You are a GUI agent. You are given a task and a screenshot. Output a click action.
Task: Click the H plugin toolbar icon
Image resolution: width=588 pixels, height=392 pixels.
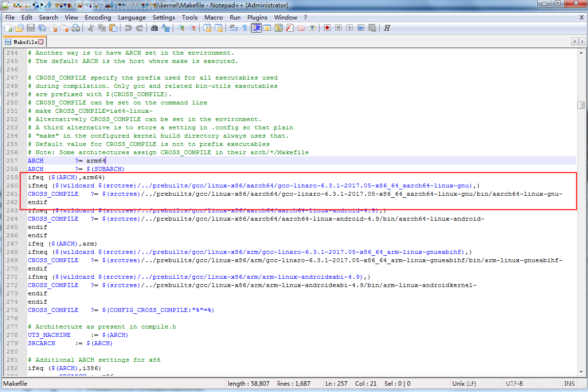387,28
